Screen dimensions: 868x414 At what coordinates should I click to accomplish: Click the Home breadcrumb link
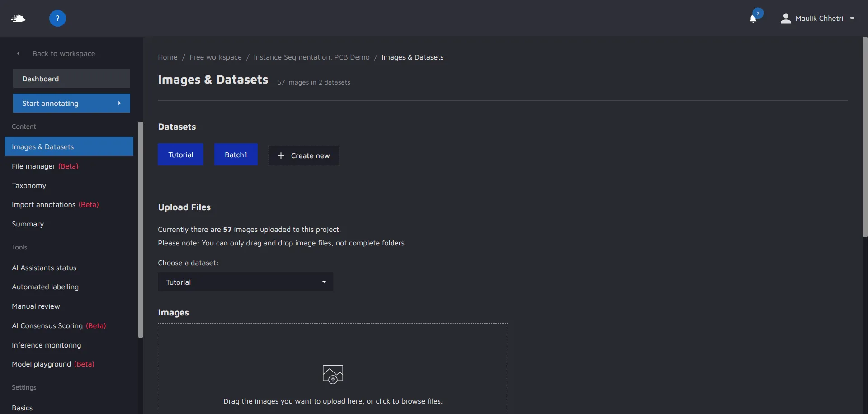(167, 57)
